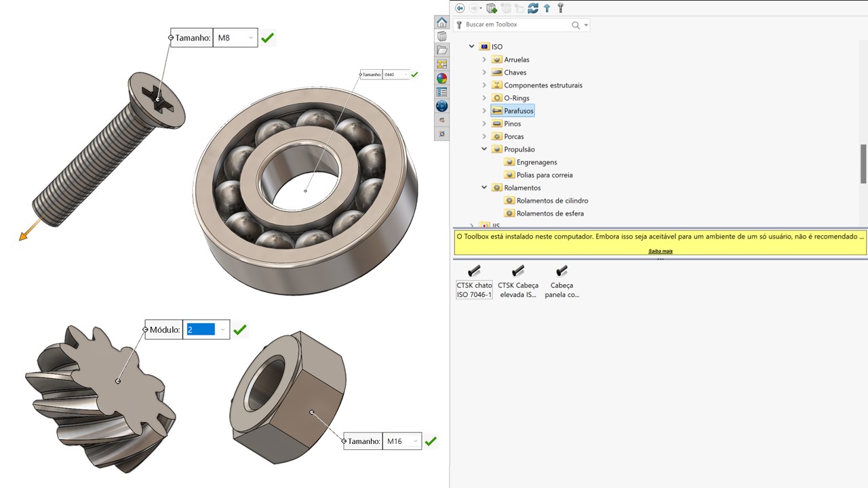Confirm the M16 size with green check
868x488 pixels.
[431, 441]
